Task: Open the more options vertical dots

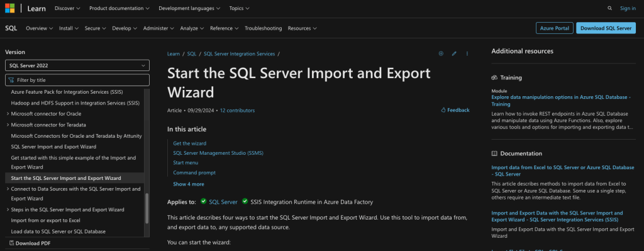Action: (x=467, y=53)
